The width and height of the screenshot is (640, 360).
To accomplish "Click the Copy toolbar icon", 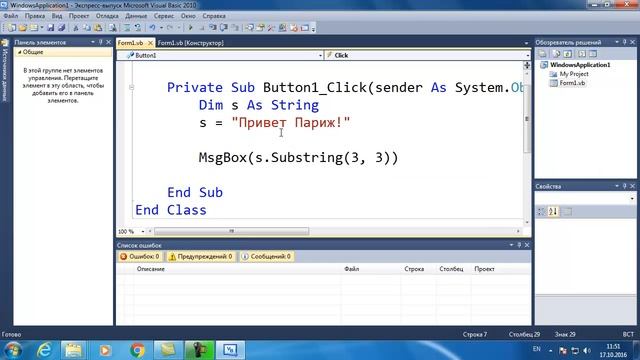I will (87, 28).
